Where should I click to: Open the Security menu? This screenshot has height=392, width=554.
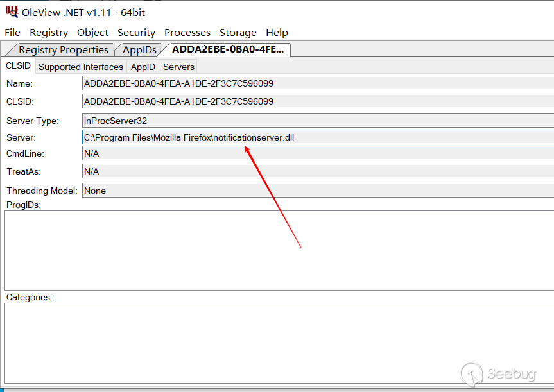pos(136,32)
